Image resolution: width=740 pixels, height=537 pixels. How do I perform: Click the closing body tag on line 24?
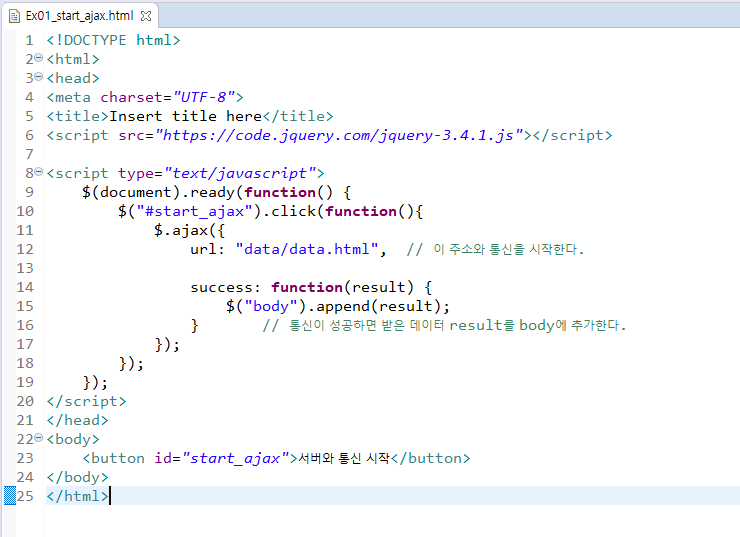[77, 477]
